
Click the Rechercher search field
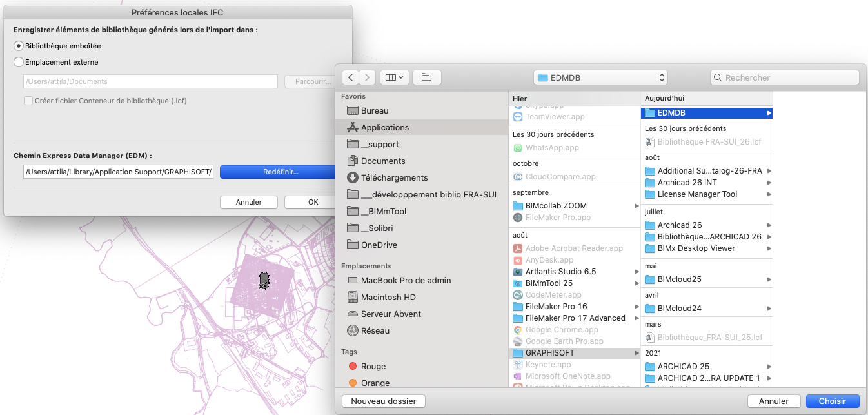[x=785, y=77]
